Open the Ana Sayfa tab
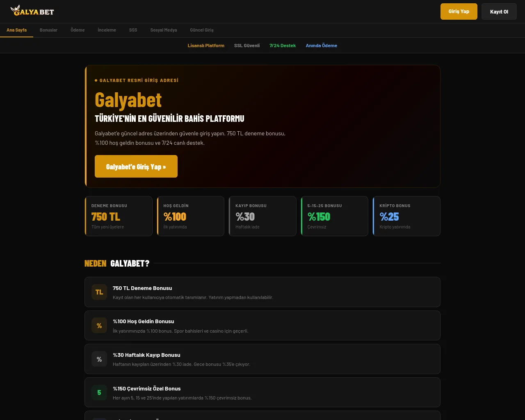525x420 pixels. tap(16, 30)
